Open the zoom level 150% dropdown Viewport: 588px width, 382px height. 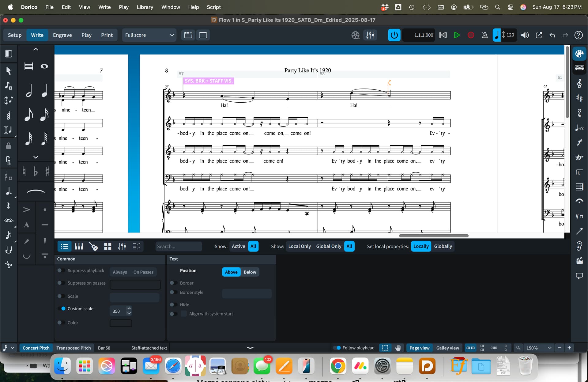[539, 348]
